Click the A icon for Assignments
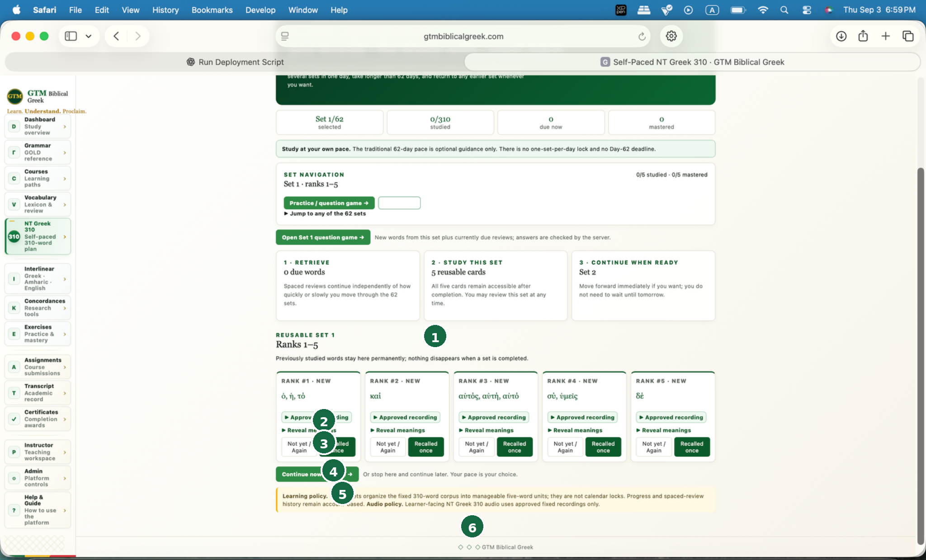 pos(14,367)
